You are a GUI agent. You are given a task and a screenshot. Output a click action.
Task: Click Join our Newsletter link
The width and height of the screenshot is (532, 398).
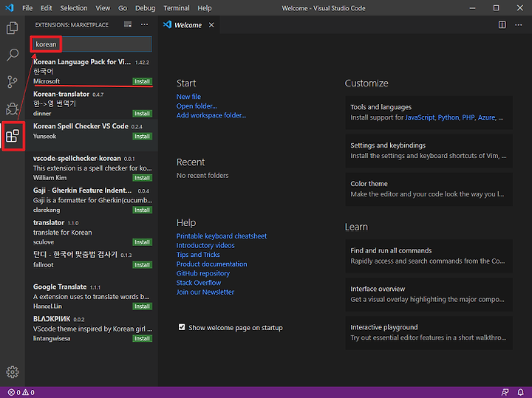click(205, 292)
